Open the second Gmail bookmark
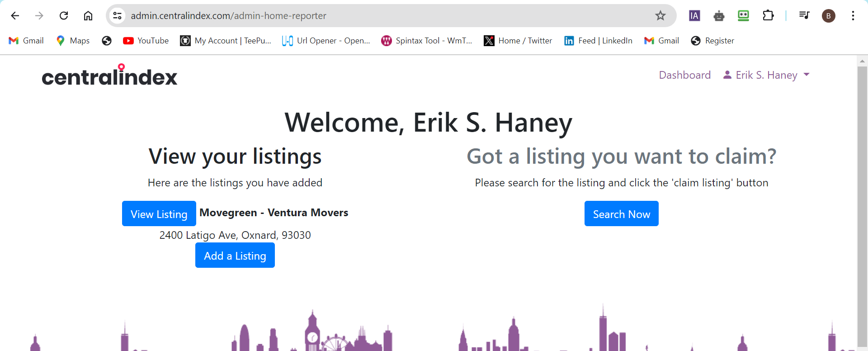 (661, 41)
